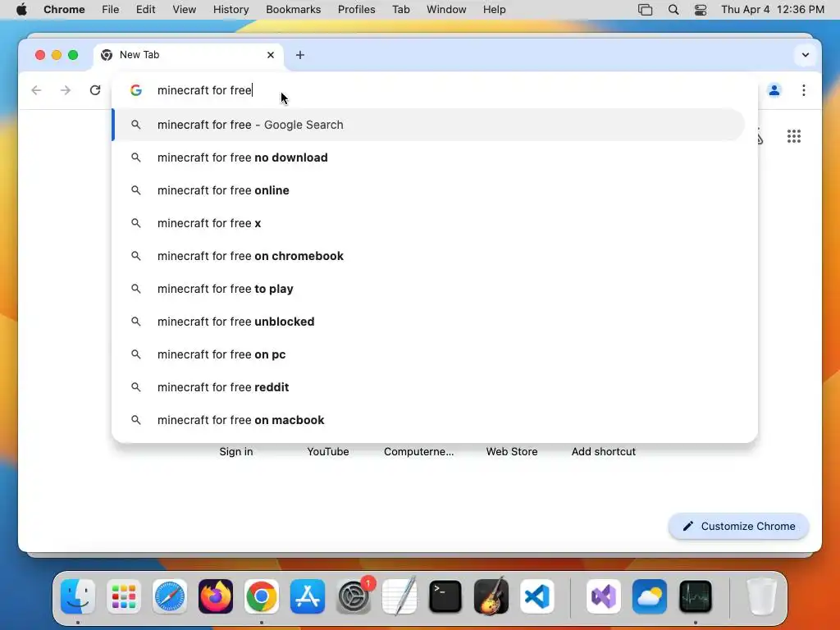Image resolution: width=840 pixels, height=630 pixels.
Task: Open the three-dot Chrome menu
Action: (804, 90)
